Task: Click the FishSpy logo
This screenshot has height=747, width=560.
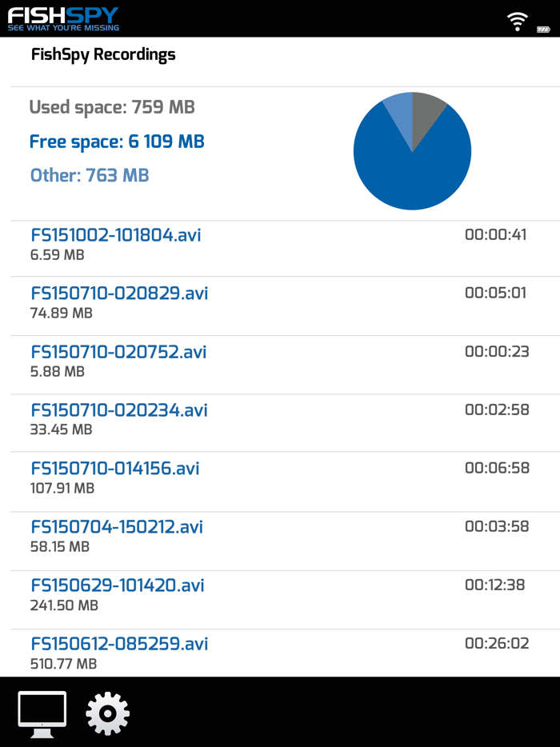Action: pyautogui.click(x=63, y=19)
